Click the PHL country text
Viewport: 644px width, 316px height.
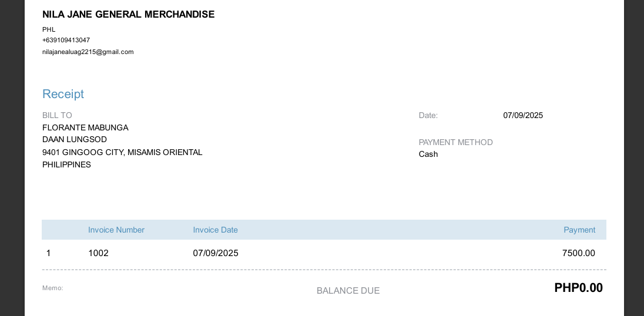pyautogui.click(x=49, y=29)
